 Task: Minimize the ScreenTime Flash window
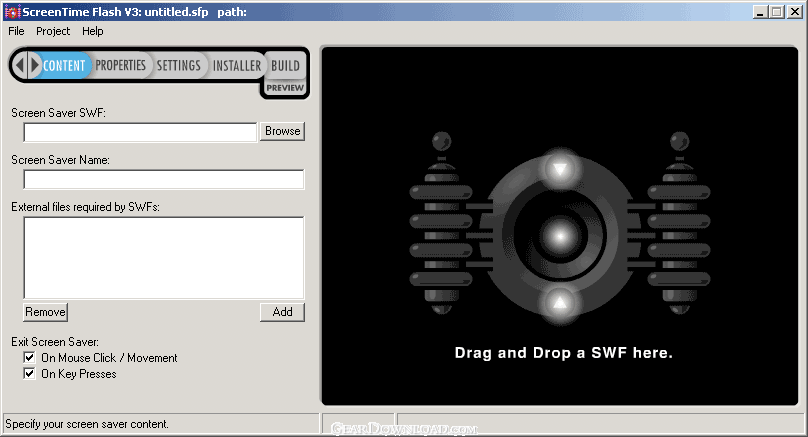[760, 11]
